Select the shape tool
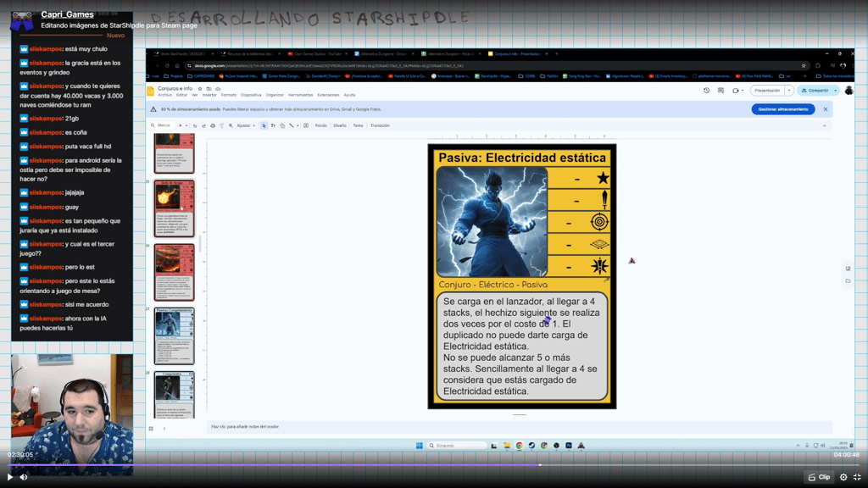 [282, 125]
